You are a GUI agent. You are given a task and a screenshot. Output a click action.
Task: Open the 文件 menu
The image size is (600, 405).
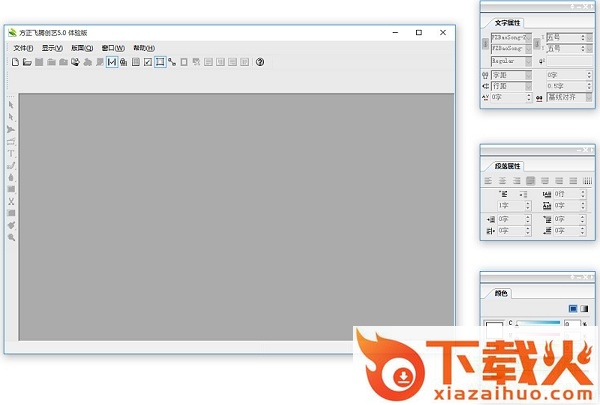pos(23,48)
